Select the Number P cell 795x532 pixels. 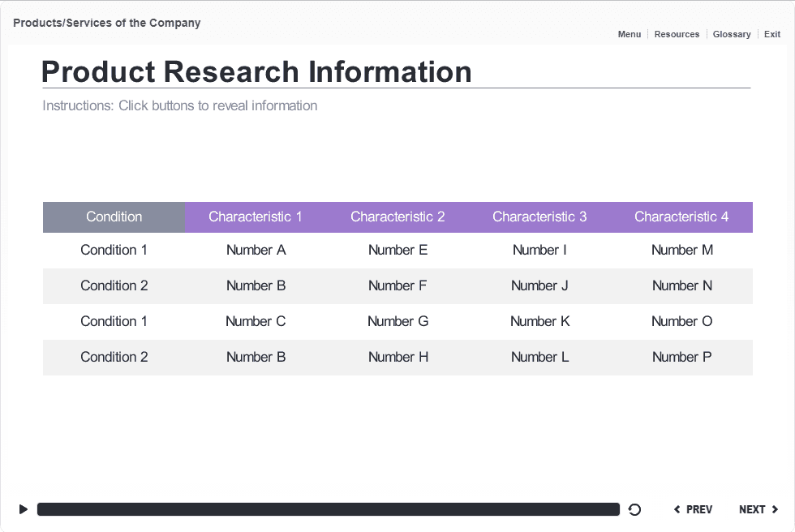coord(681,357)
